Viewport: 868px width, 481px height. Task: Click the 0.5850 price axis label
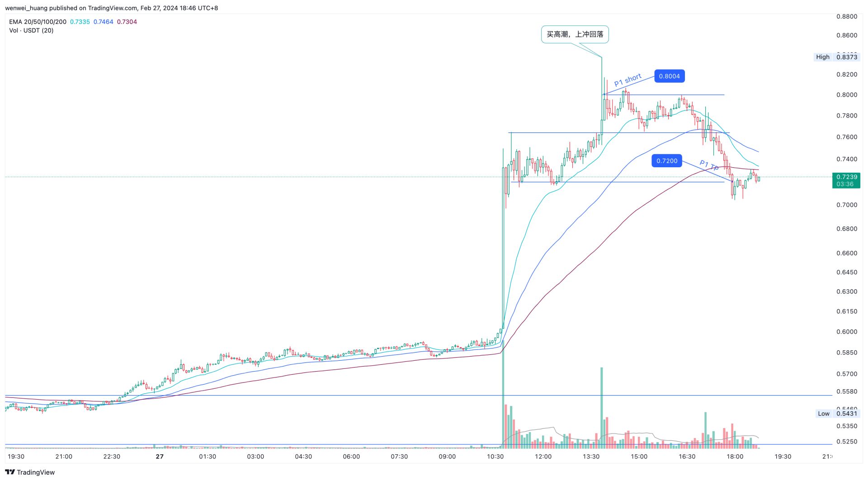click(x=847, y=353)
